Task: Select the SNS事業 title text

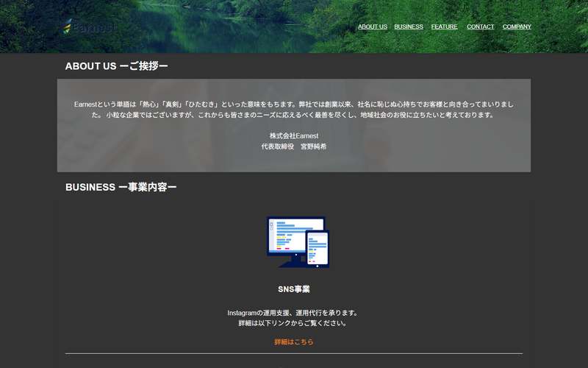Action: coord(293,289)
